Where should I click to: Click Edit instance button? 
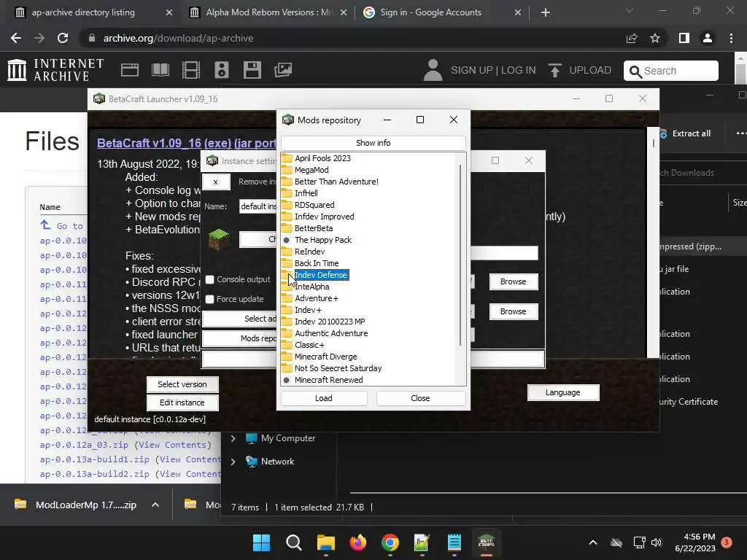182,402
